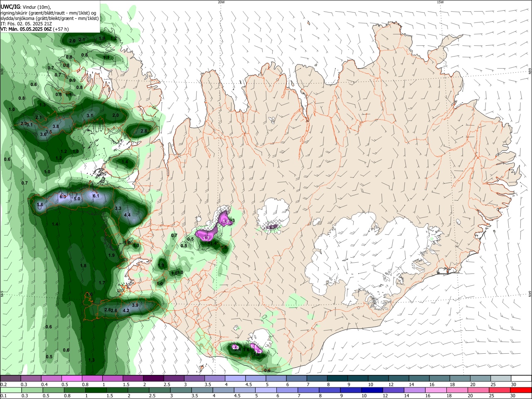Click the 3.9 precipitation value
The height and width of the screenshot is (399, 532).
pos(135,305)
